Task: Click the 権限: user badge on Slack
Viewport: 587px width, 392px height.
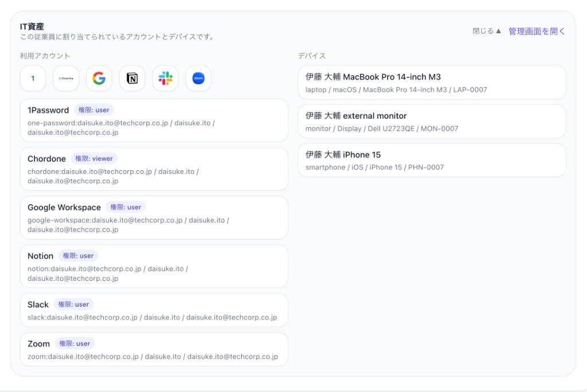Action: tap(73, 305)
